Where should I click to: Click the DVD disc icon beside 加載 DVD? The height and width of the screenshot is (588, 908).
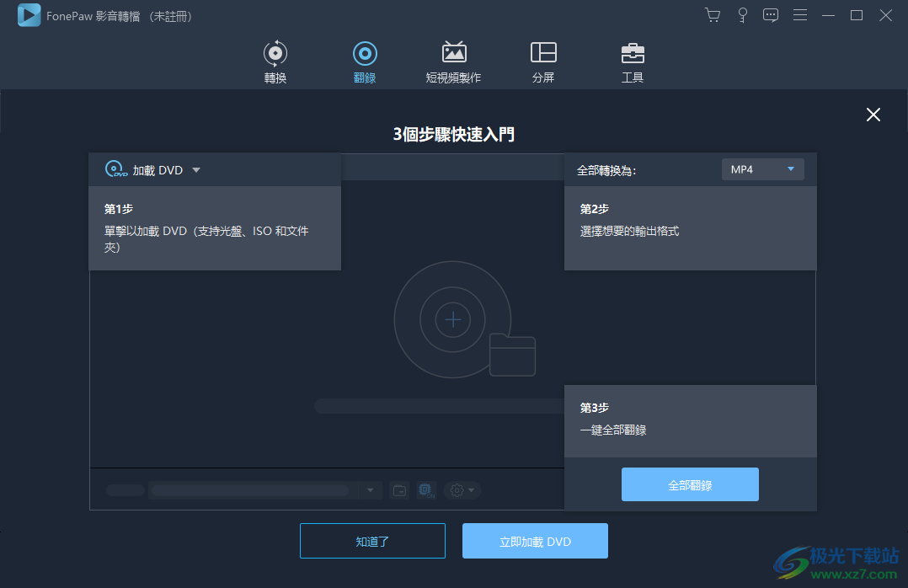[116, 169]
